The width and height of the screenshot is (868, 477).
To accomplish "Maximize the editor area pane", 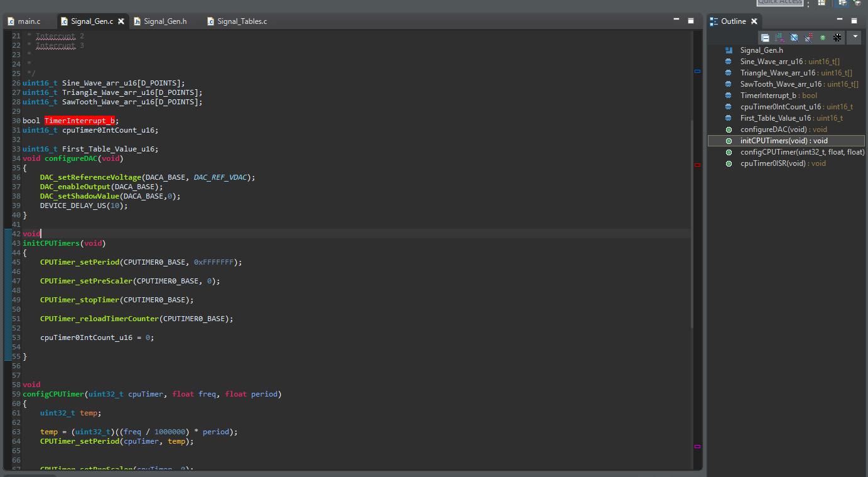I will pos(691,21).
